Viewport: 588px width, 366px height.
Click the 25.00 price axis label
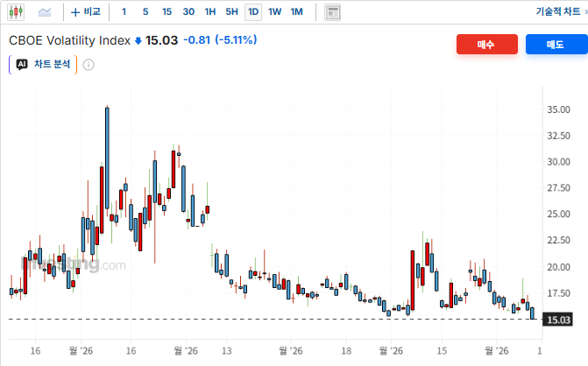pos(558,214)
